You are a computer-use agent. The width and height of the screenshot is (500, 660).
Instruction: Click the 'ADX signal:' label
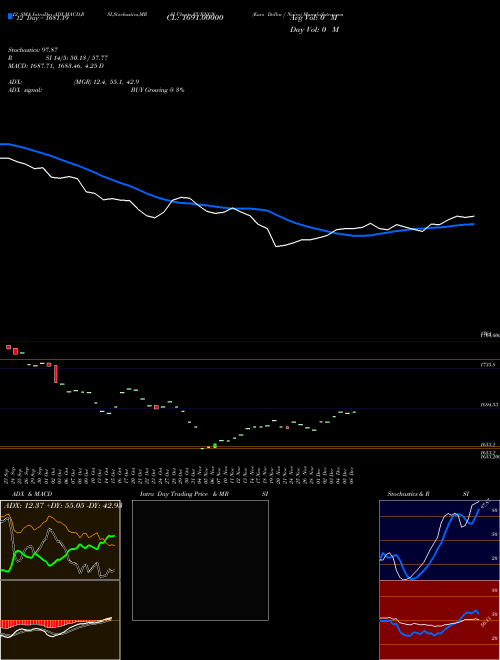click(25, 90)
